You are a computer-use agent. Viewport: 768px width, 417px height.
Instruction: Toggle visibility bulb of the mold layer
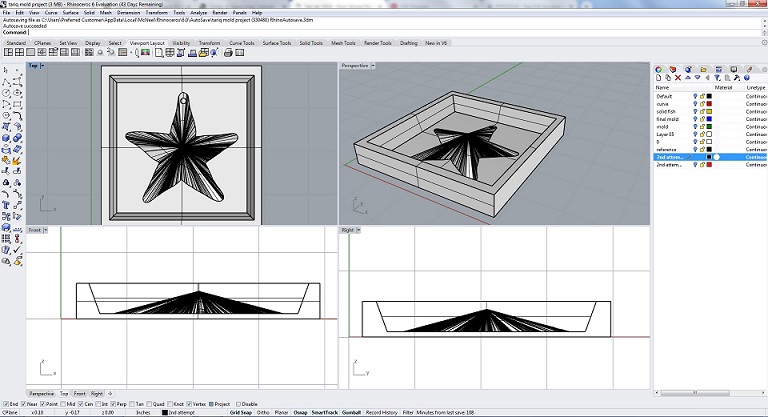(695, 127)
